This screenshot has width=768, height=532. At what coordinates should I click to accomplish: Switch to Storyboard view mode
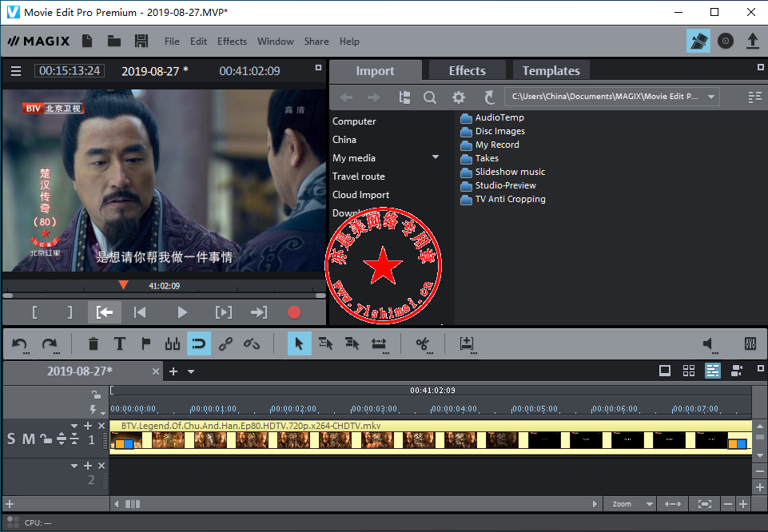tap(665, 371)
